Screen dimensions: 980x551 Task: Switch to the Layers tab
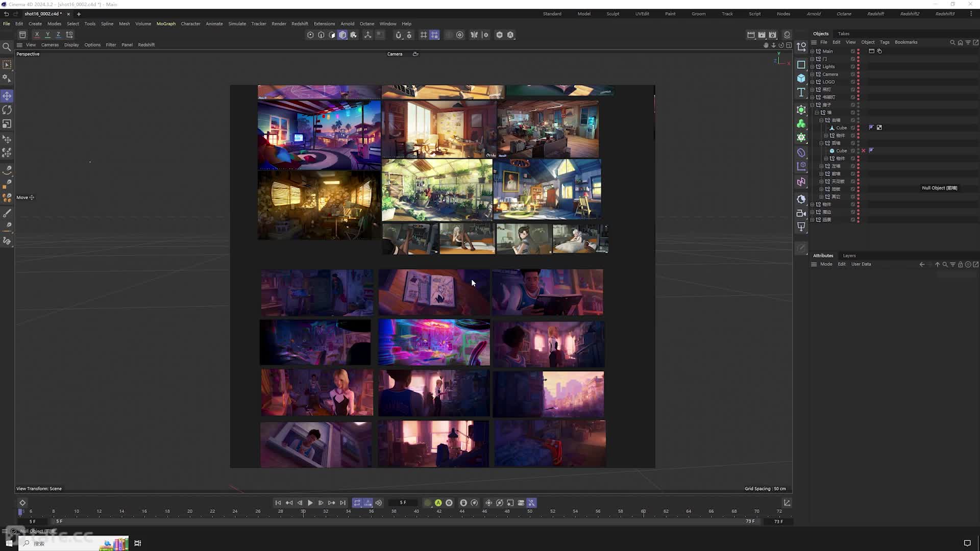[849, 256]
